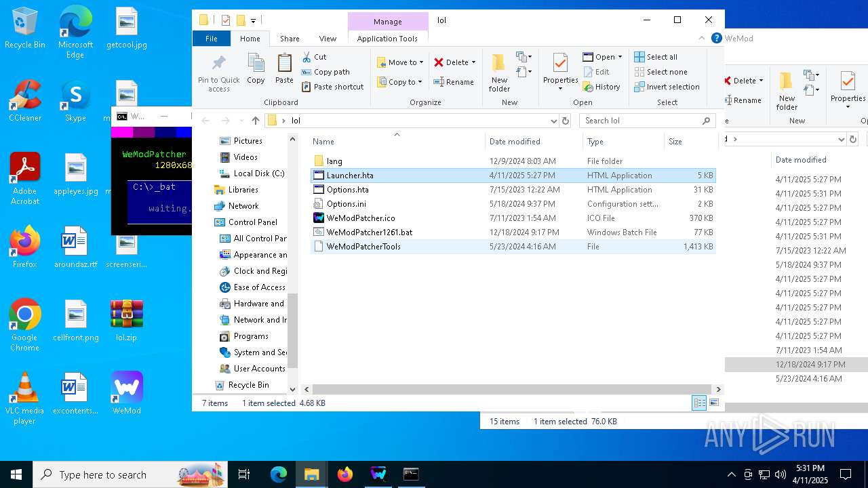Open the Application Tools tab

coord(387,39)
